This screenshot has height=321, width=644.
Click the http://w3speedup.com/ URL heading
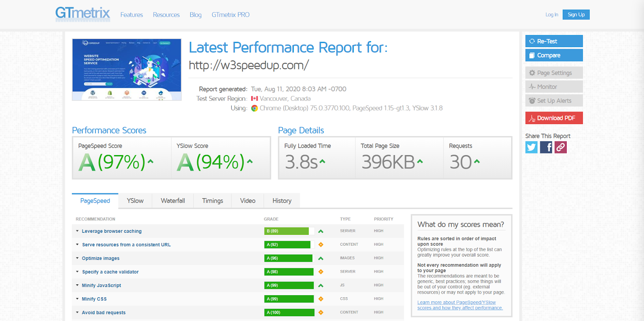coord(249,65)
